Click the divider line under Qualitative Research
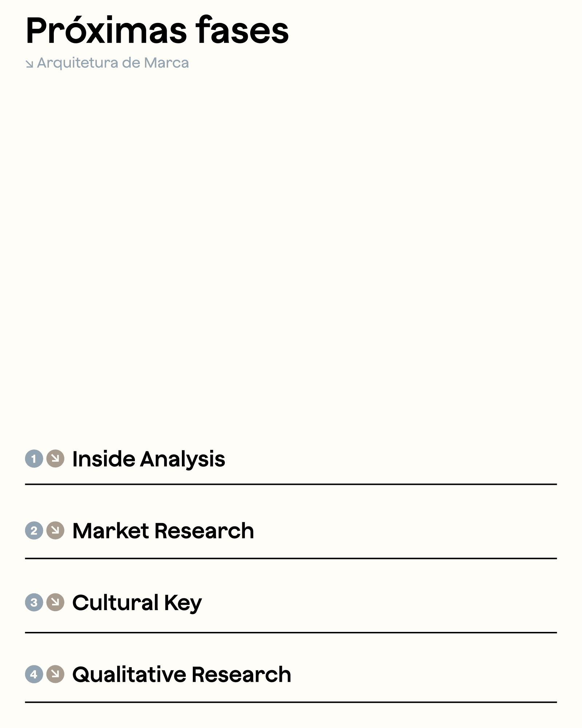Viewport: 582px width, 728px height. [291, 702]
